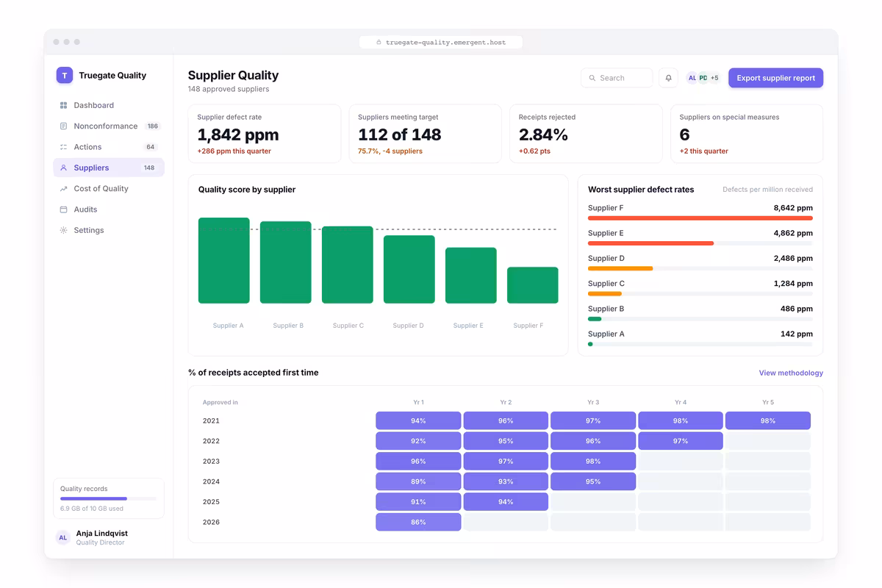This screenshot has height=588, width=882.
Task: Click the 2022 Yr 1 92% cell
Action: (x=418, y=441)
